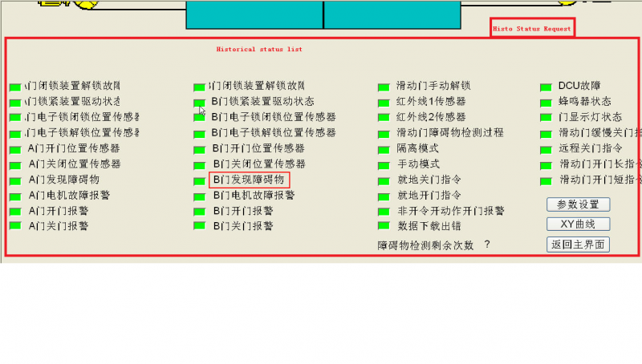Open the 参数设置 parameter settings button
The height and width of the screenshot is (364, 642).
tap(578, 204)
